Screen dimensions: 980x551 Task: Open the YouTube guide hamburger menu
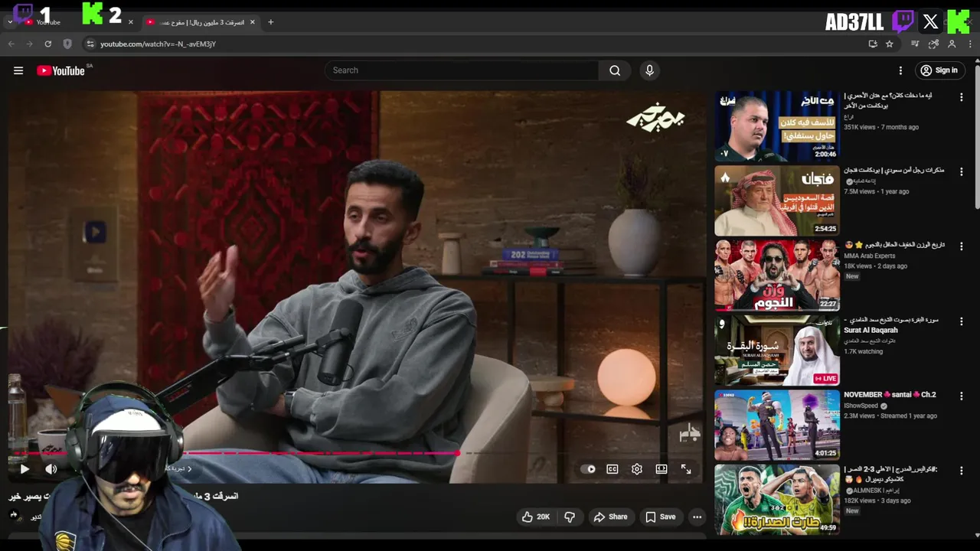18,70
